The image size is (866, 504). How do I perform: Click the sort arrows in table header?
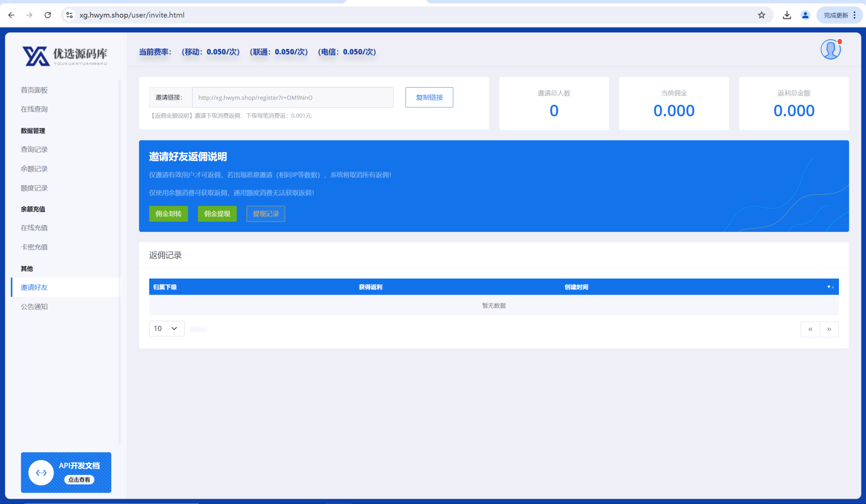click(830, 287)
